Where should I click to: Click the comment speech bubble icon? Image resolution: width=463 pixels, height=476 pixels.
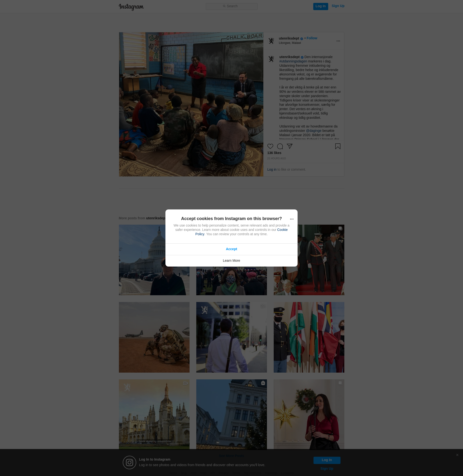[x=280, y=146]
